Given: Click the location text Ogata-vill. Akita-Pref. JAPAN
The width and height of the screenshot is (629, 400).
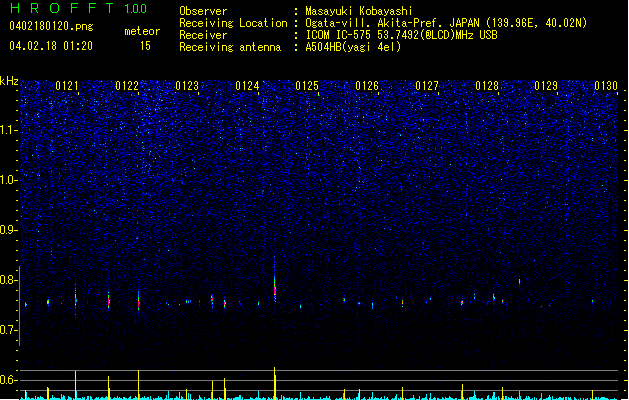Looking at the screenshot, I should click(392, 23).
